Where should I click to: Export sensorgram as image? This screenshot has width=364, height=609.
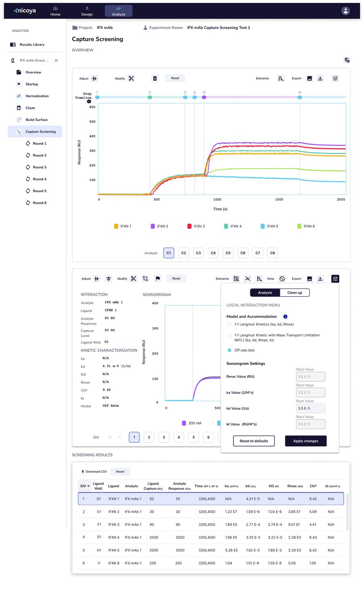coord(309,279)
